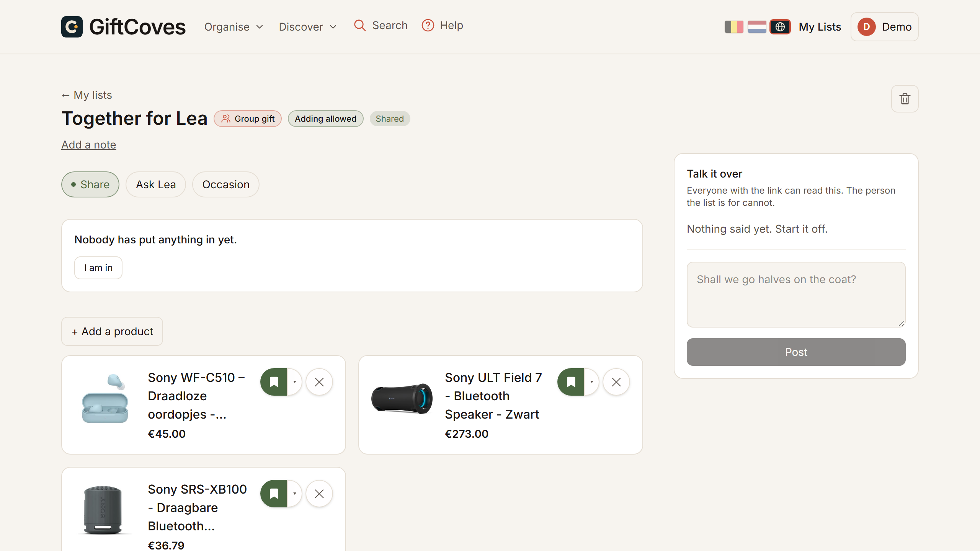Viewport: 980px width, 551px height.
Task: Open the Demo account button
Action: pyautogui.click(x=885, y=27)
